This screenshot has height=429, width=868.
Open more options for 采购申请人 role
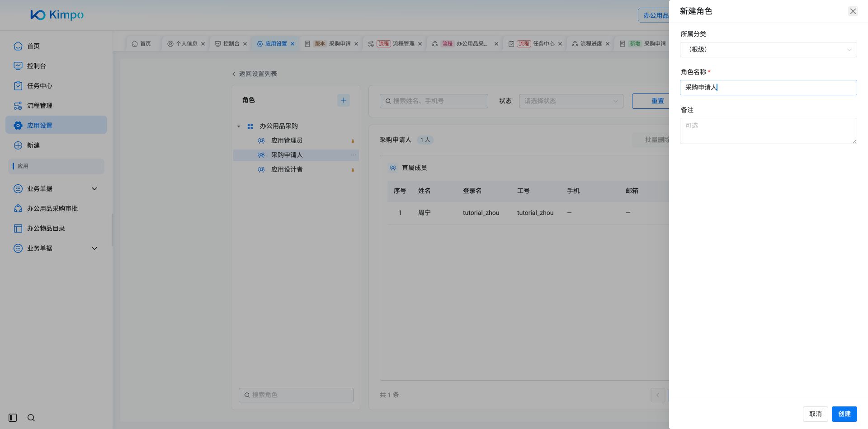pos(354,155)
